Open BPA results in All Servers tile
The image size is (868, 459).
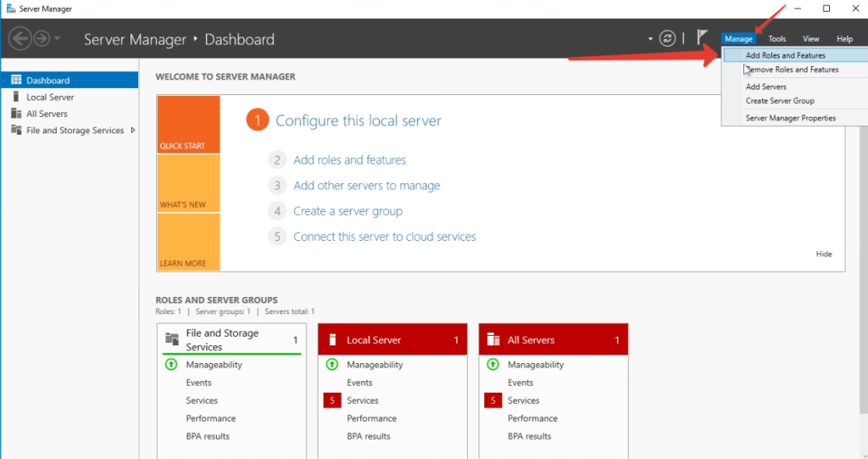click(x=529, y=436)
